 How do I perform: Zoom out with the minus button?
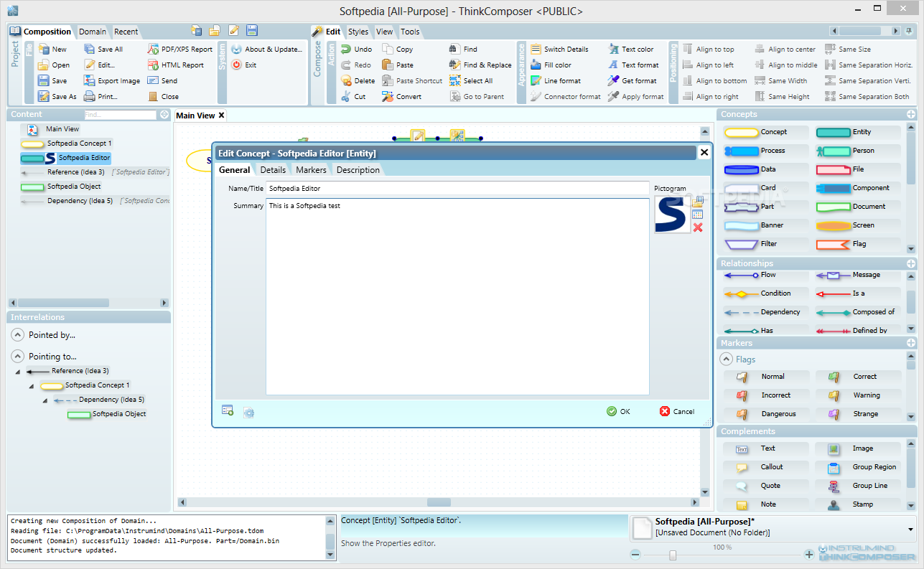(635, 555)
